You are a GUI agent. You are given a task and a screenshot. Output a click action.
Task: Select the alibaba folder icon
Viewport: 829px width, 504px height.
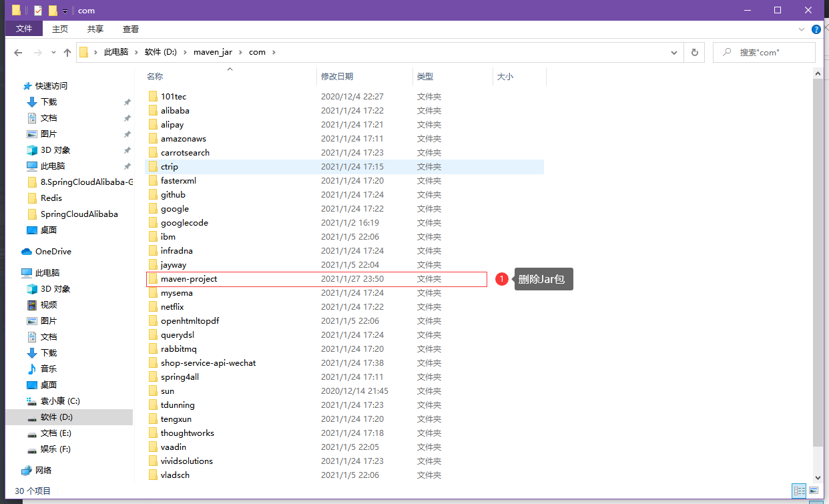152,110
